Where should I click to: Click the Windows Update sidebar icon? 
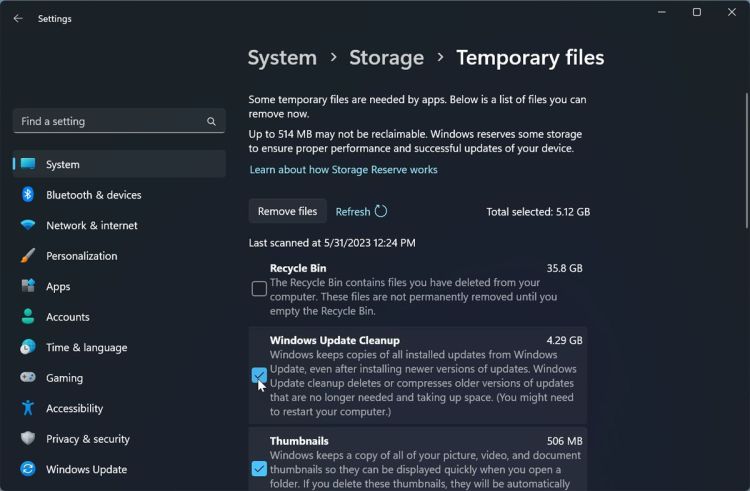click(28, 470)
